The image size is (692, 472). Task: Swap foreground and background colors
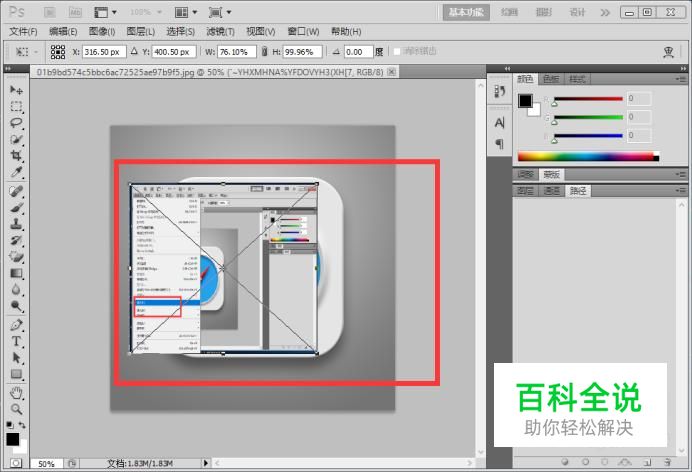22,425
